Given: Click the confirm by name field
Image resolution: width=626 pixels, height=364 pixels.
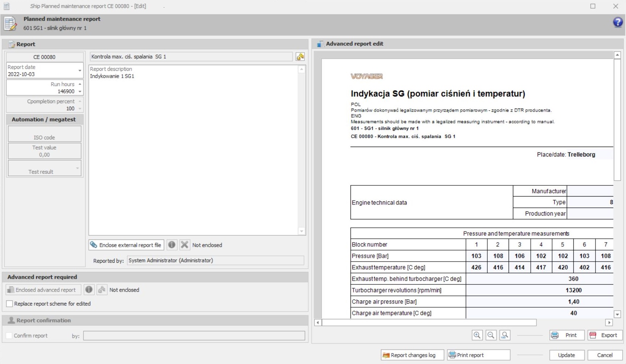Looking at the screenshot, I should [x=194, y=336].
